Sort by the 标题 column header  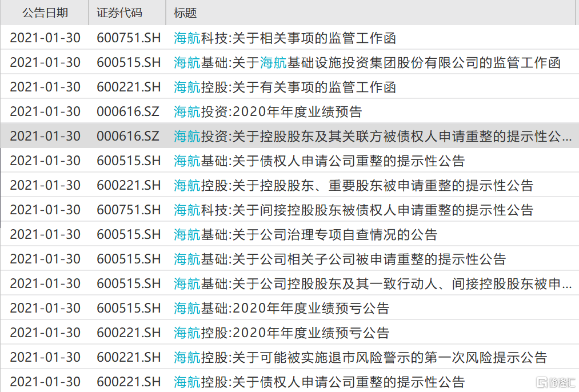185,13
